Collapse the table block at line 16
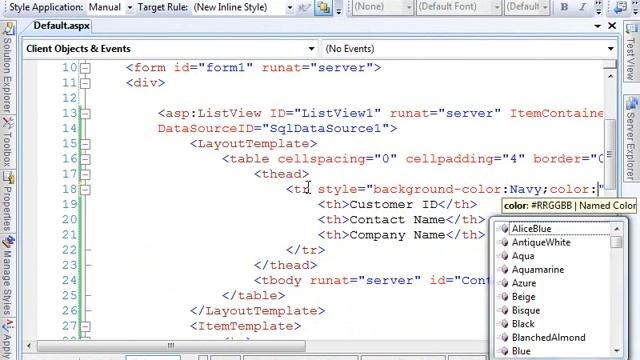The height and width of the screenshot is (360, 640). [85, 159]
